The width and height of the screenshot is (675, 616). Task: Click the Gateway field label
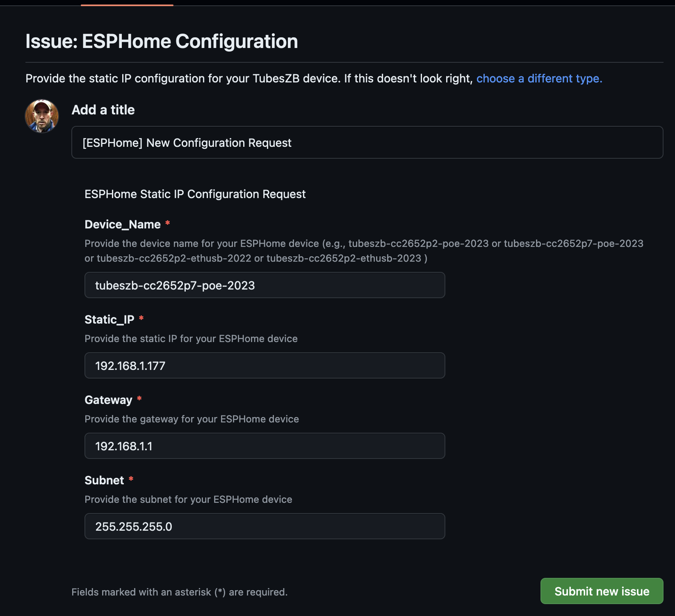[x=108, y=400]
